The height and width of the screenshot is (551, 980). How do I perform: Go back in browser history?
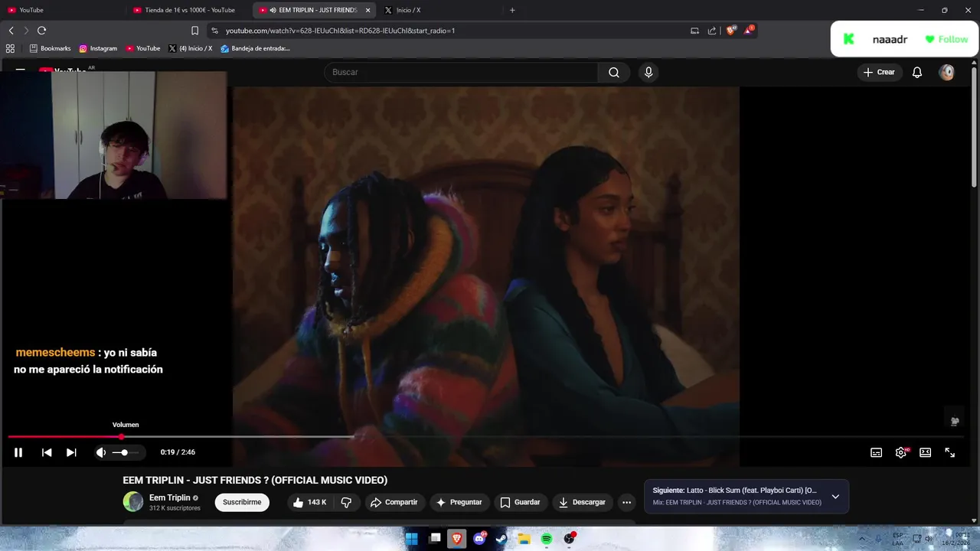[x=11, y=31]
